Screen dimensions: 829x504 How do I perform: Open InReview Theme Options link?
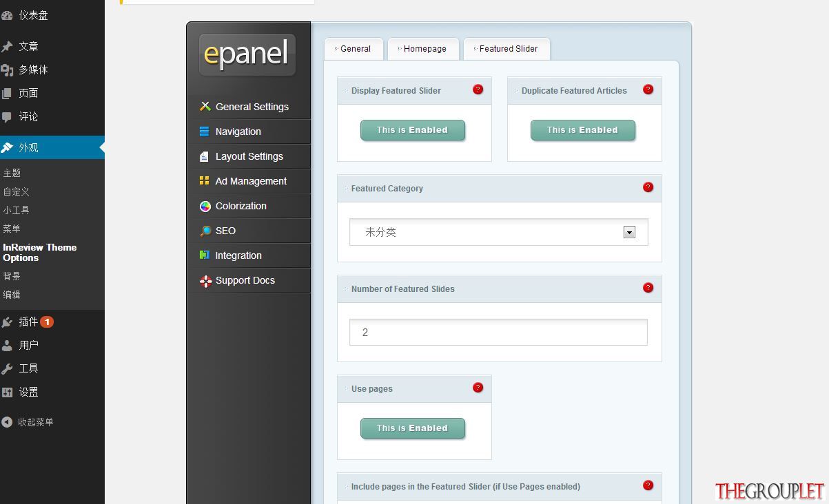click(40, 253)
